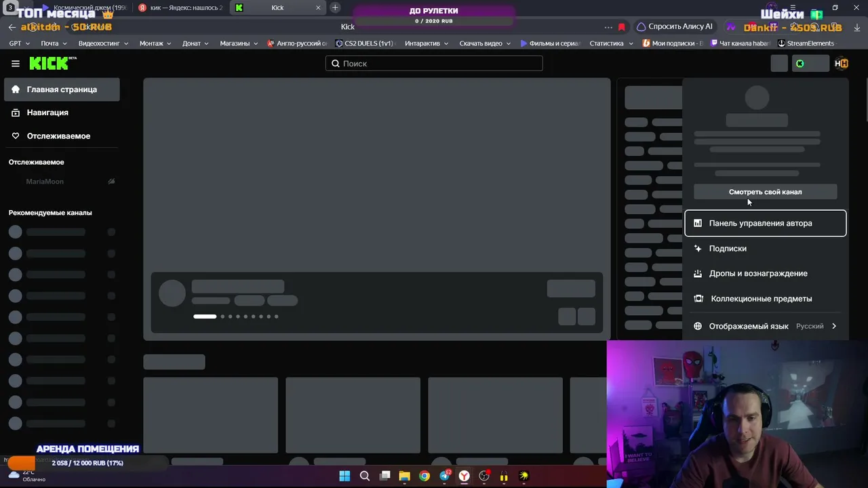Image resolution: width=868 pixels, height=488 pixels.
Task: Click the Спросить Алису AI button
Action: (675, 27)
